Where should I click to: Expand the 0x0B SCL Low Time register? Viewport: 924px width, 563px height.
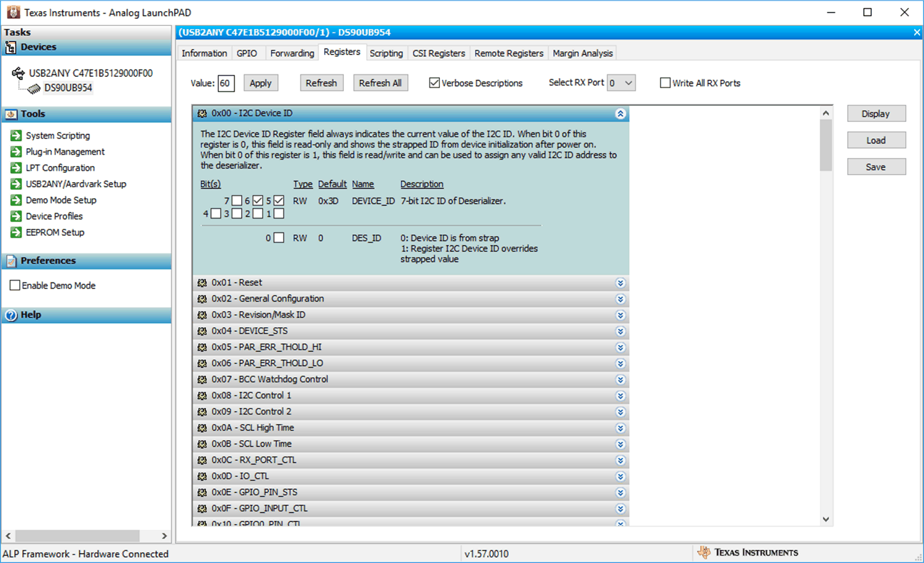(620, 444)
